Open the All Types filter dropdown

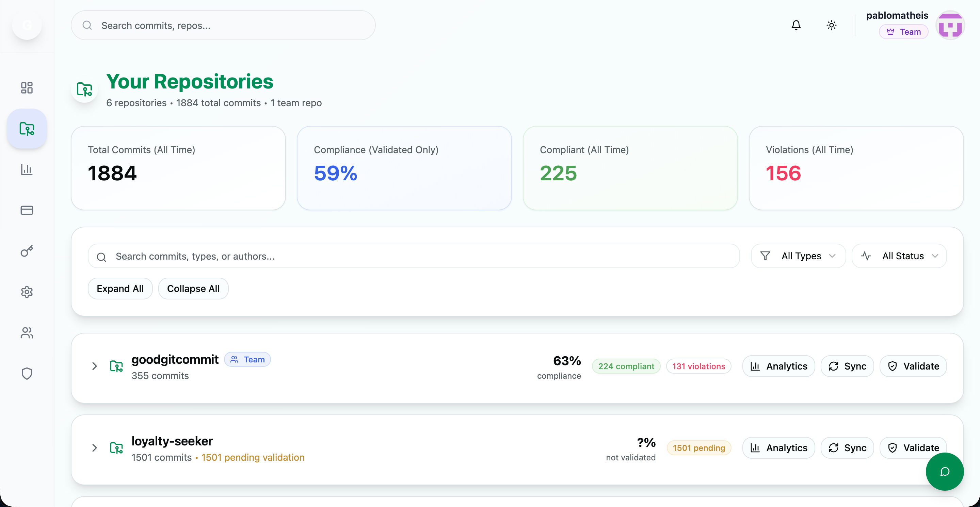point(798,256)
